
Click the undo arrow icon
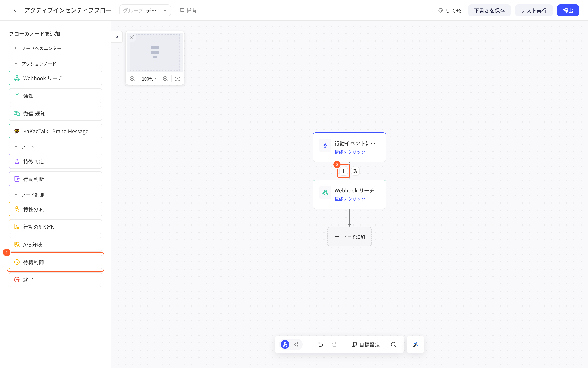pyautogui.click(x=320, y=344)
